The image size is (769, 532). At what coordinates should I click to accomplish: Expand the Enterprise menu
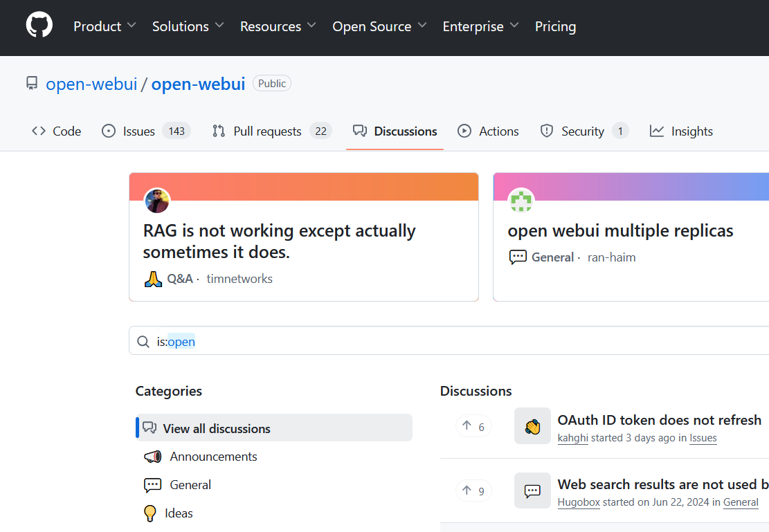click(x=480, y=26)
